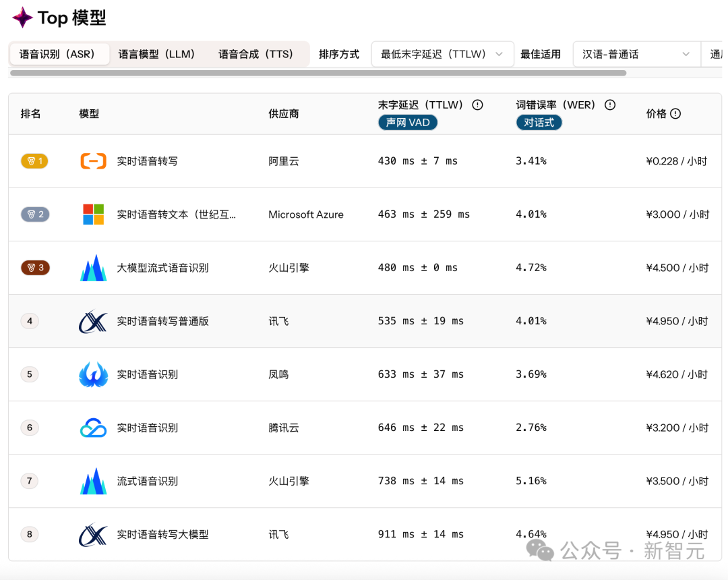The image size is (728, 580).
Task: Click the Microsoft Azure logo
Action: coord(93,214)
